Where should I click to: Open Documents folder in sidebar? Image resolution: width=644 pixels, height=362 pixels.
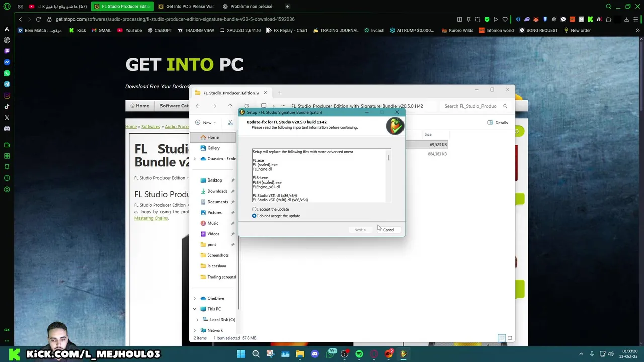click(x=217, y=202)
